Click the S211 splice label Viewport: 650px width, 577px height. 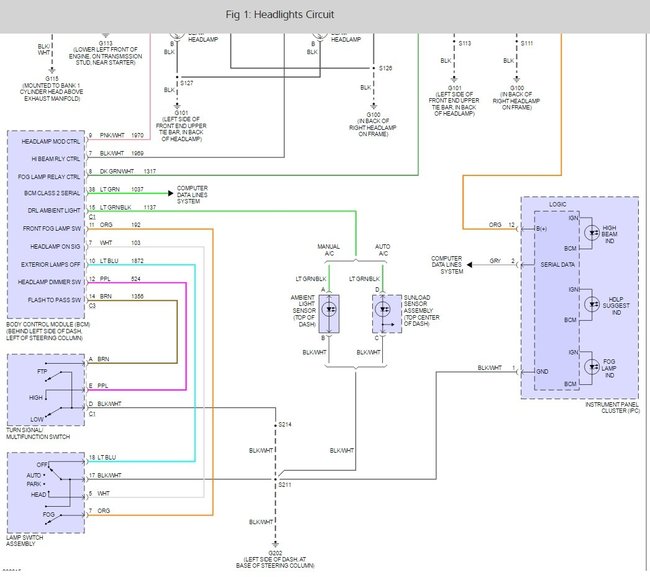point(285,485)
